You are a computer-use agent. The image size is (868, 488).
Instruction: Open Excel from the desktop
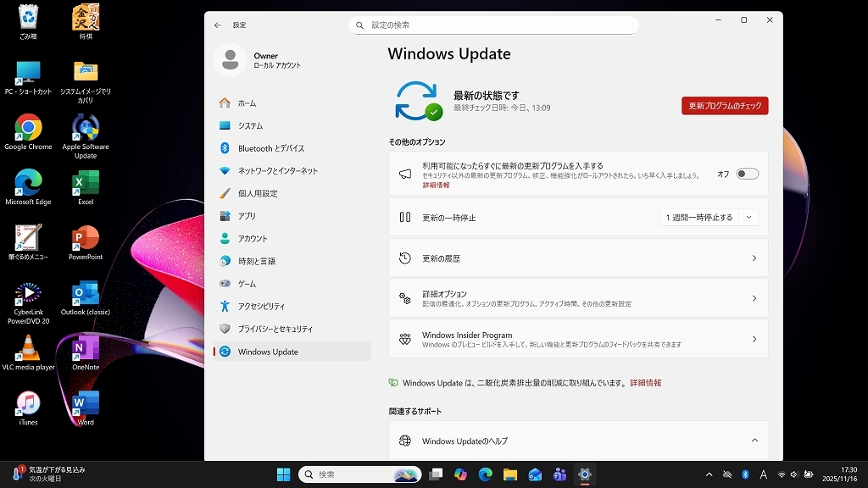pyautogui.click(x=86, y=187)
